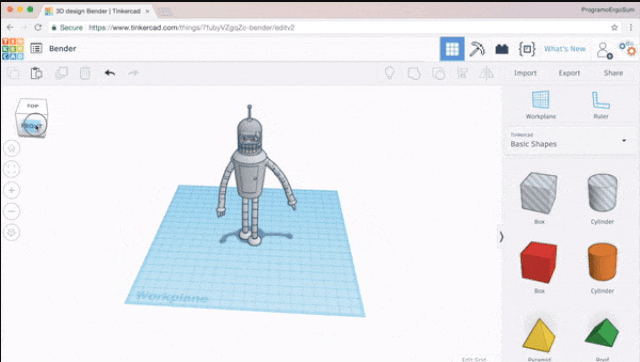Click the FRONT face of the view cube

tap(32, 126)
